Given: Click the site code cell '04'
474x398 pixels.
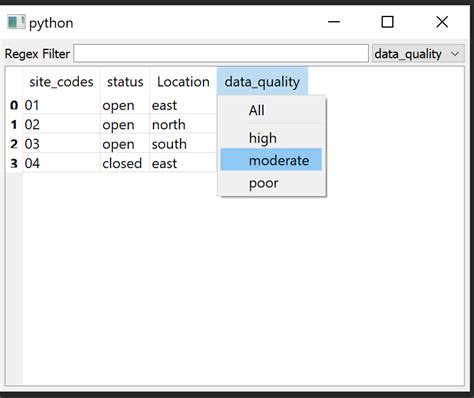Looking at the screenshot, I should point(61,163).
